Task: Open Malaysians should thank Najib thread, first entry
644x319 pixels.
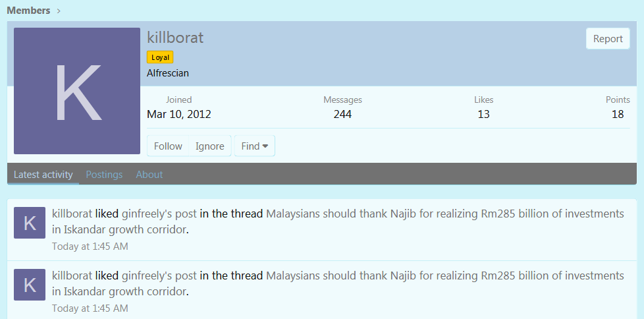Action: tap(338, 221)
